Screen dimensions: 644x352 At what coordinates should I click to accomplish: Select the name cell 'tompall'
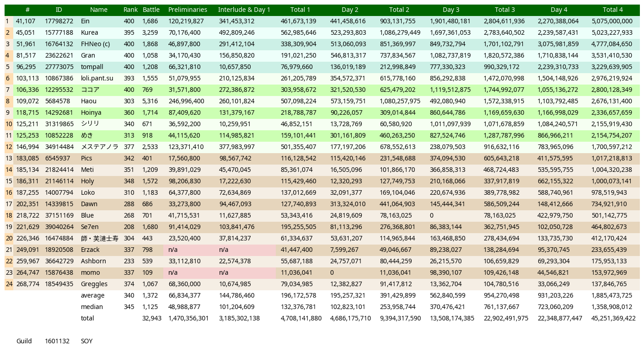click(92, 67)
